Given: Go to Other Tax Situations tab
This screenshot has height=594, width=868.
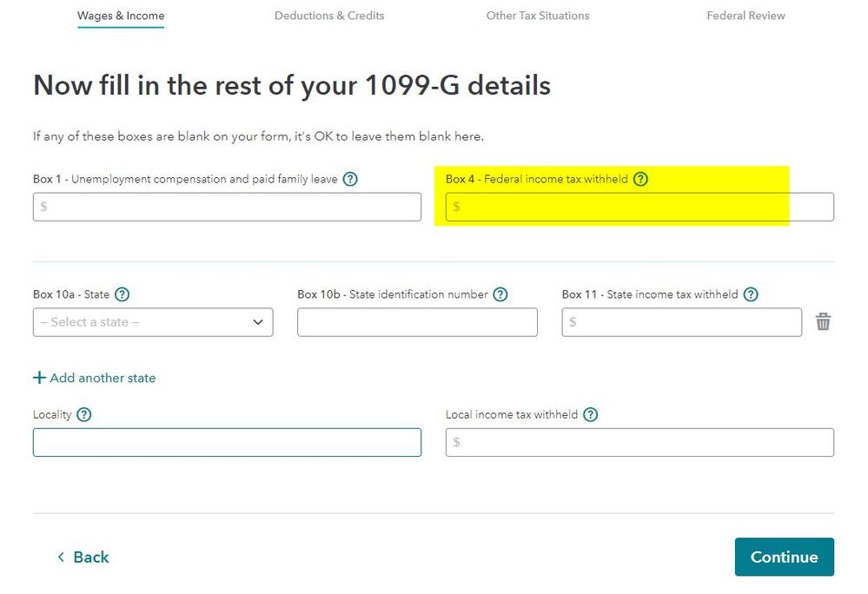Looking at the screenshot, I should pyautogui.click(x=538, y=16).
